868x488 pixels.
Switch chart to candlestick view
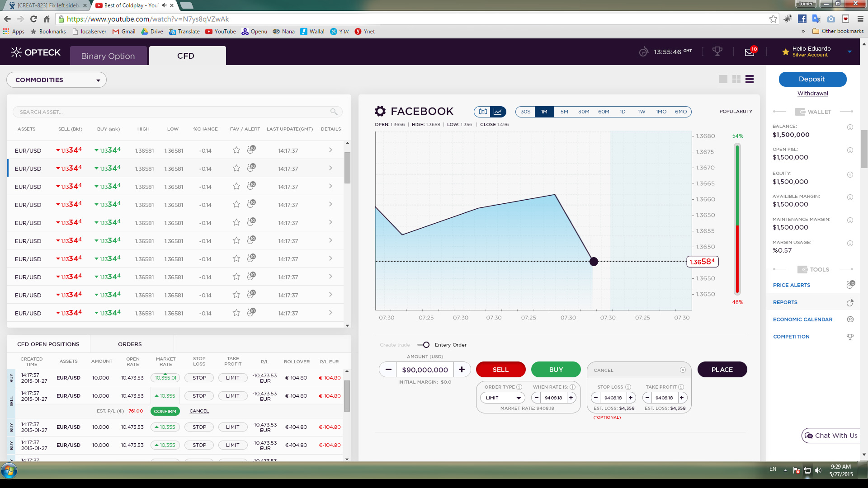point(483,112)
